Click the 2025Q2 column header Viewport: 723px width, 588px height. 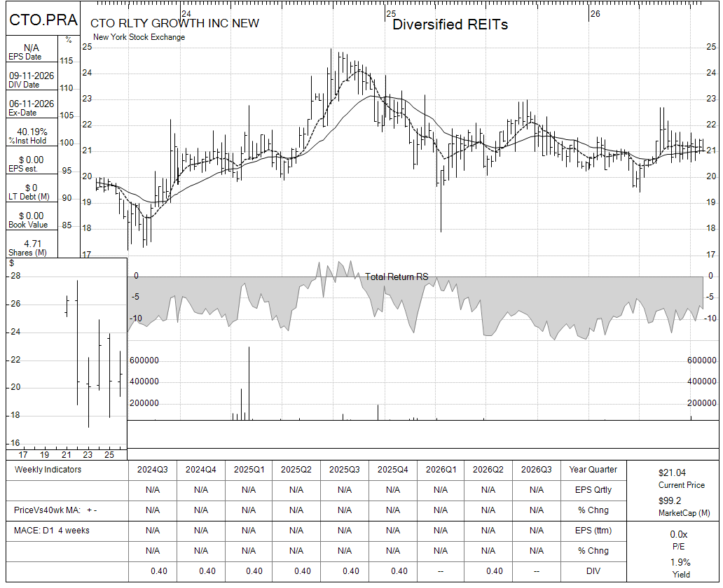pyautogui.click(x=296, y=470)
